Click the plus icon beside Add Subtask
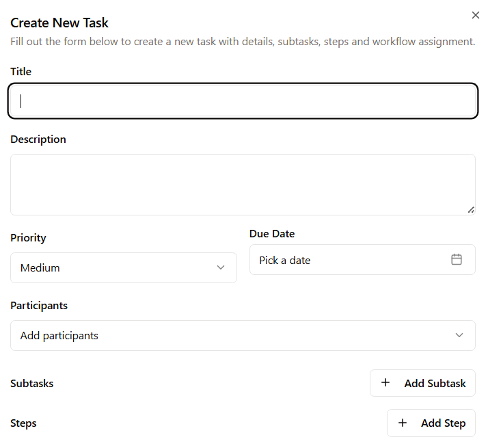 point(385,383)
